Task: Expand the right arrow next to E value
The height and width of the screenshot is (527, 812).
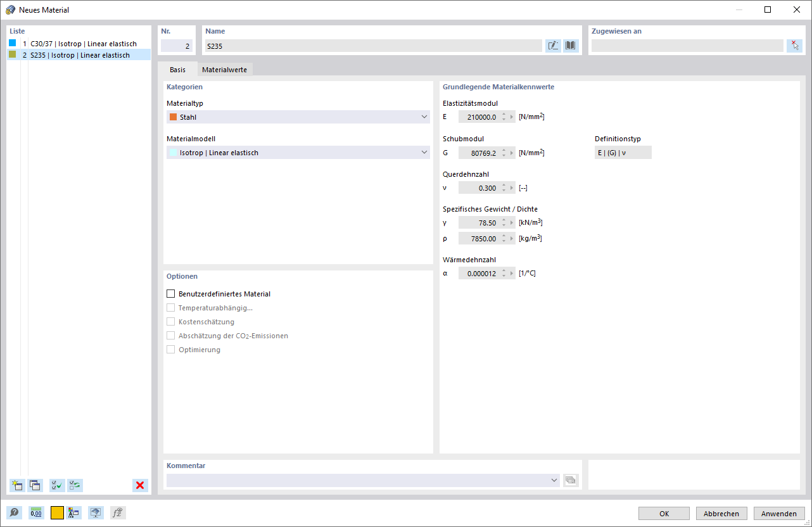Action: 512,117
